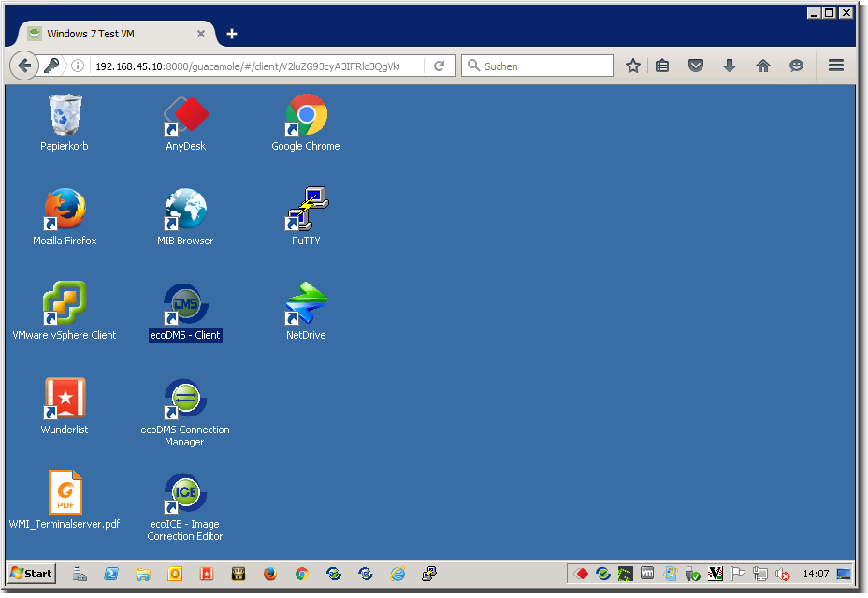Open the Firefox hamburger menu

click(836, 66)
